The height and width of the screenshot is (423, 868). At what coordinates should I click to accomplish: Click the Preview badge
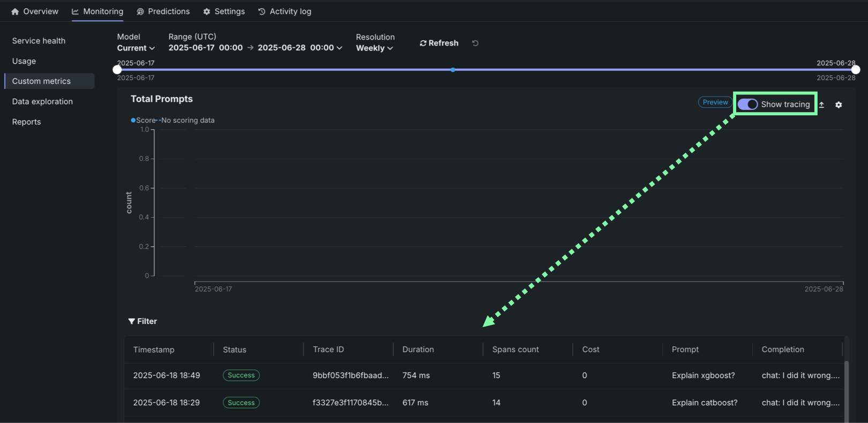pyautogui.click(x=715, y=102)
